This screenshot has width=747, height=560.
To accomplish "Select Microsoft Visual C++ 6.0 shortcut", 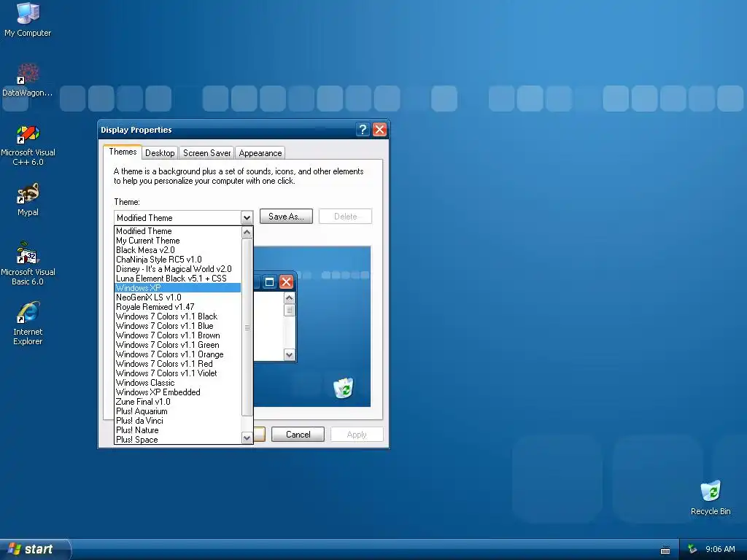I will tap(28, 145).
